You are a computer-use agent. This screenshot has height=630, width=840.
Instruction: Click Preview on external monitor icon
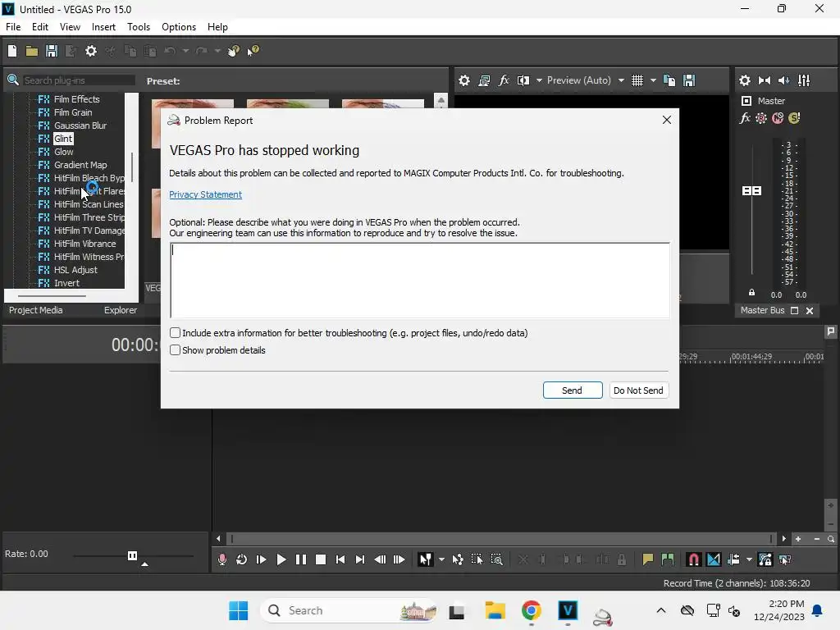[x=484, y=80]
